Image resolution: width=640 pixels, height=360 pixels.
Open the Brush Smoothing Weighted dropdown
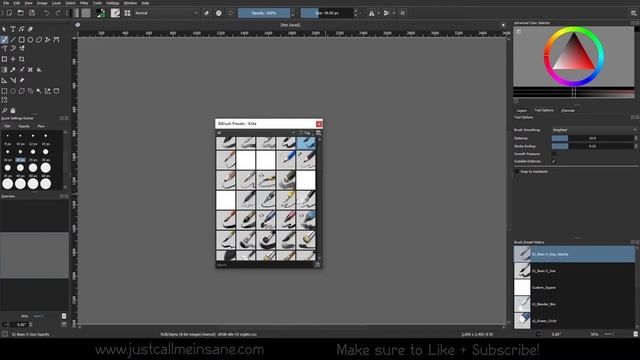pyautogui.click(x=594, y=130)
